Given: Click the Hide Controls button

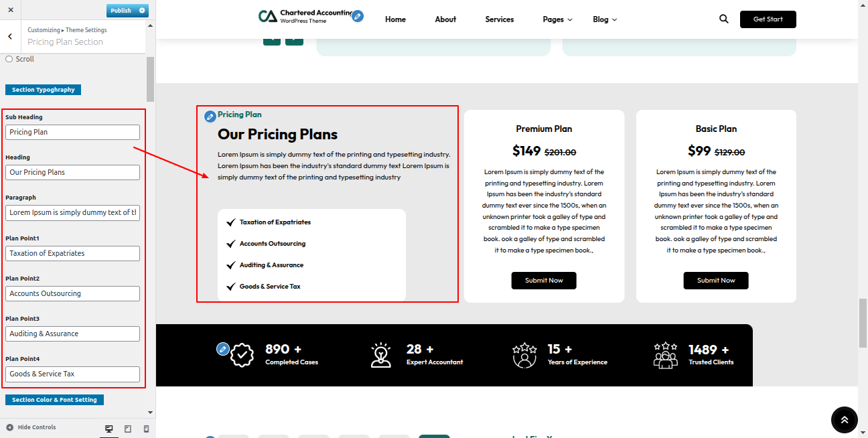Looking at the screenshot, I should point(31,427).
